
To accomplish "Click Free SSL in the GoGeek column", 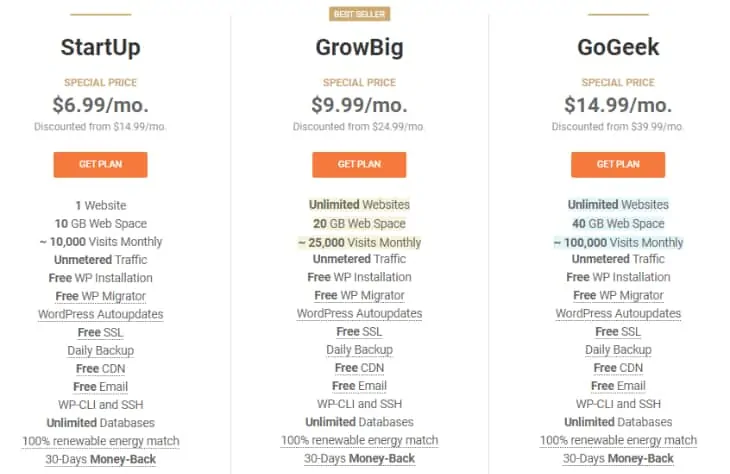I will pos(618,332).
